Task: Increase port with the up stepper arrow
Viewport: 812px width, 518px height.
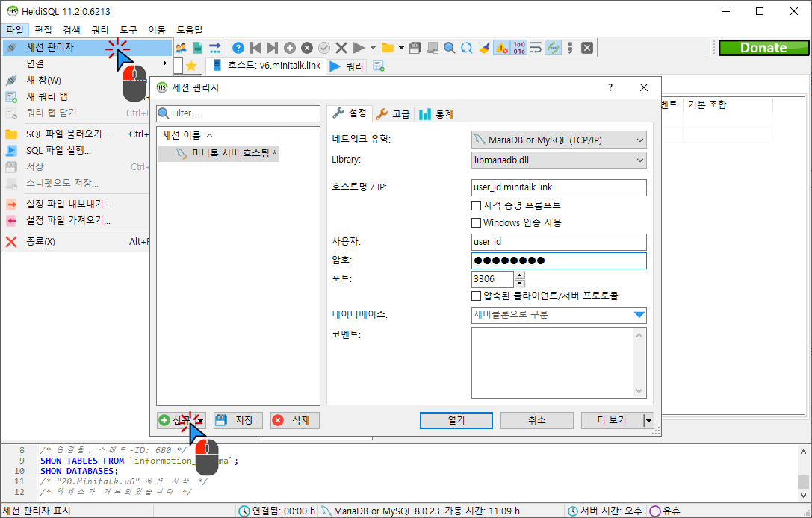Action: point(520,275)
